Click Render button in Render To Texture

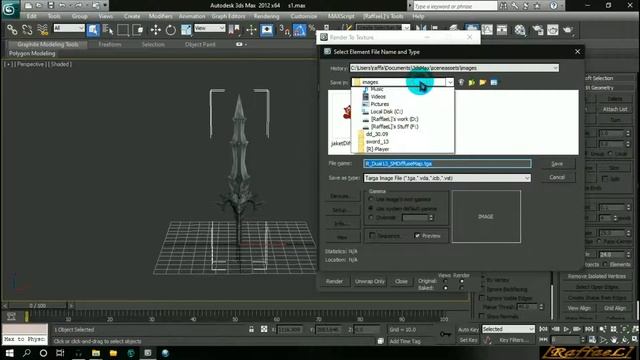334,281
